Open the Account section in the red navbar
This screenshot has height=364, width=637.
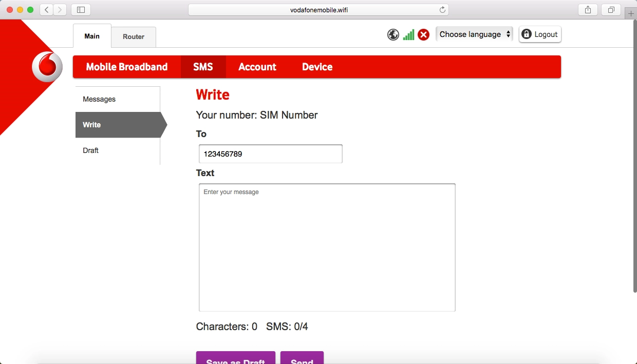[257, 67]
